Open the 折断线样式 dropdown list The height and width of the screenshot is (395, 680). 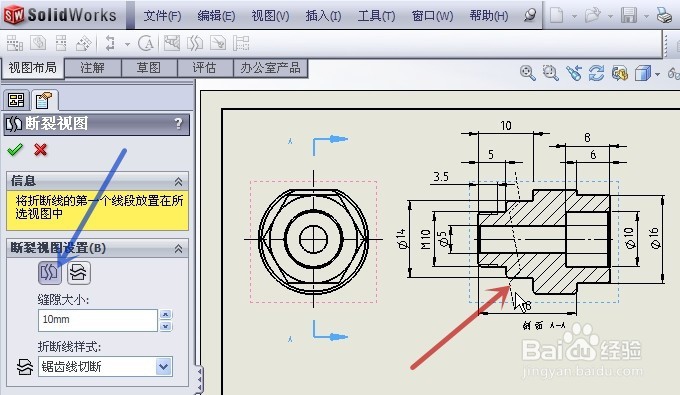coord(105,367)
